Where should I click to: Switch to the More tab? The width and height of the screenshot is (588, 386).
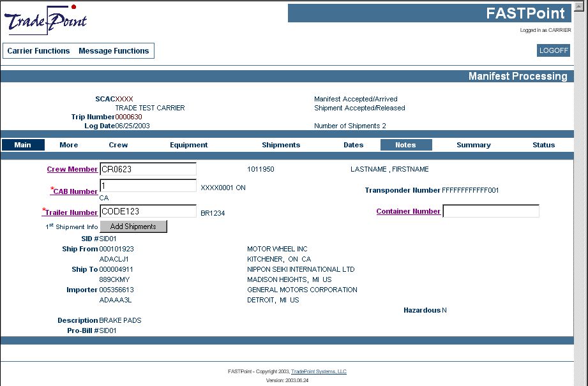tap(68, 145)
